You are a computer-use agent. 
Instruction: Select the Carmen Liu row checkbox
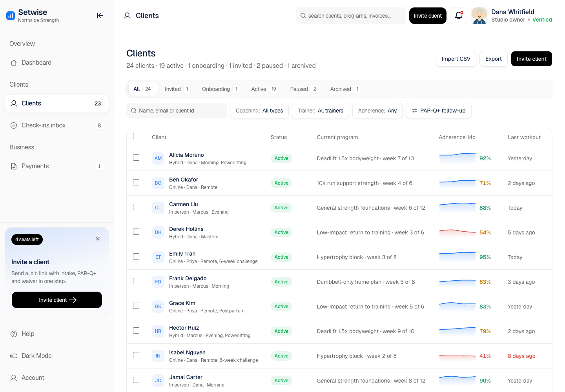tap(136, 207)
